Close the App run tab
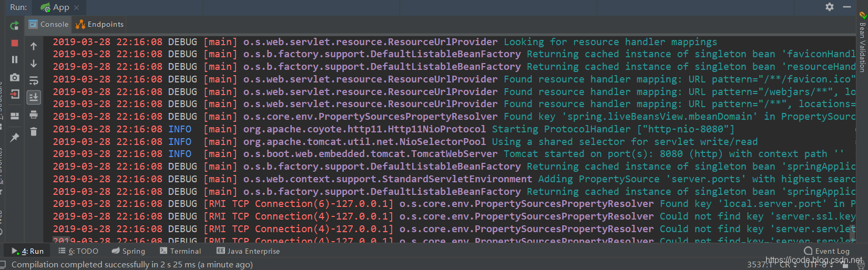The image size is (868, 270). click(77, 7)
